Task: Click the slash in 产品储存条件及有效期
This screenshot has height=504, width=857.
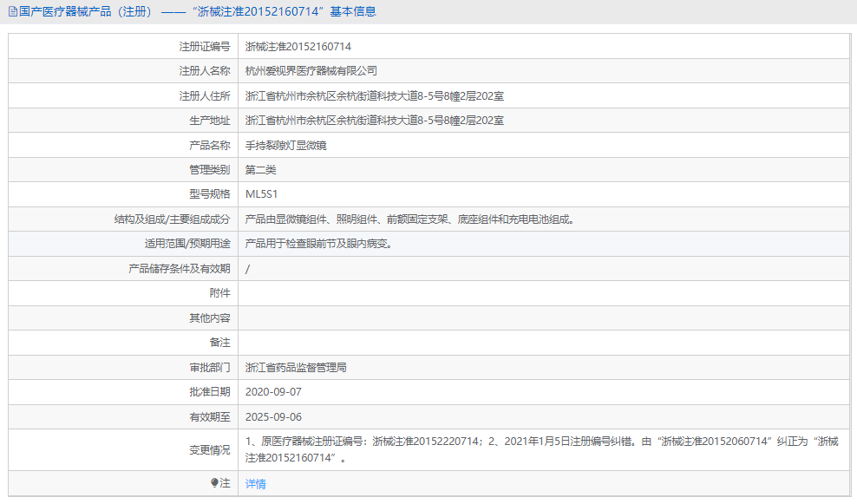Action: coord(246,269)
